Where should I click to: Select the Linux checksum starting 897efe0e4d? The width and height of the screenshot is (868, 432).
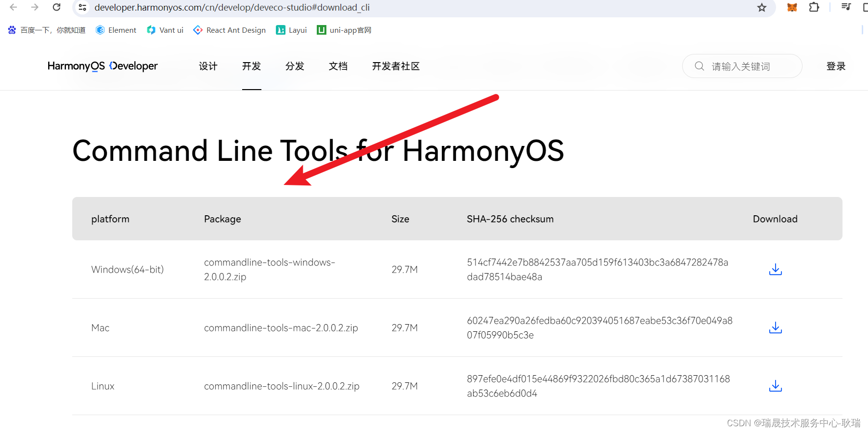pos(598,386)
